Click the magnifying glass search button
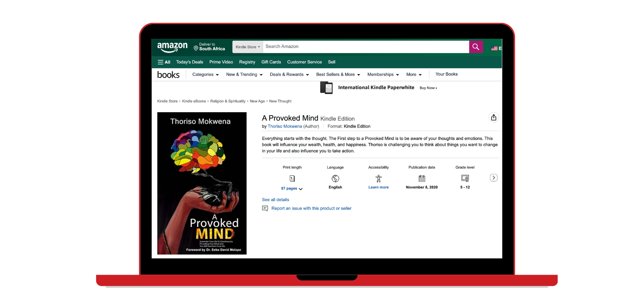 pos(476,47)
